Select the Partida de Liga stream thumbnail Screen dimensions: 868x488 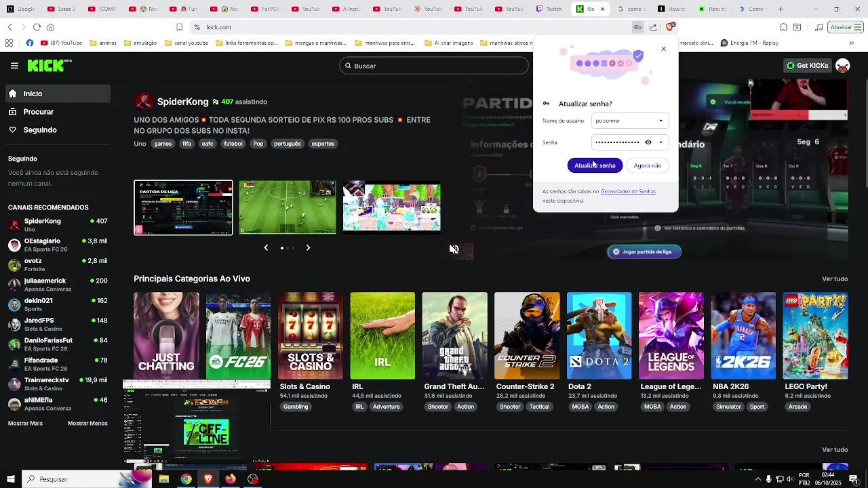pos(183,207)
